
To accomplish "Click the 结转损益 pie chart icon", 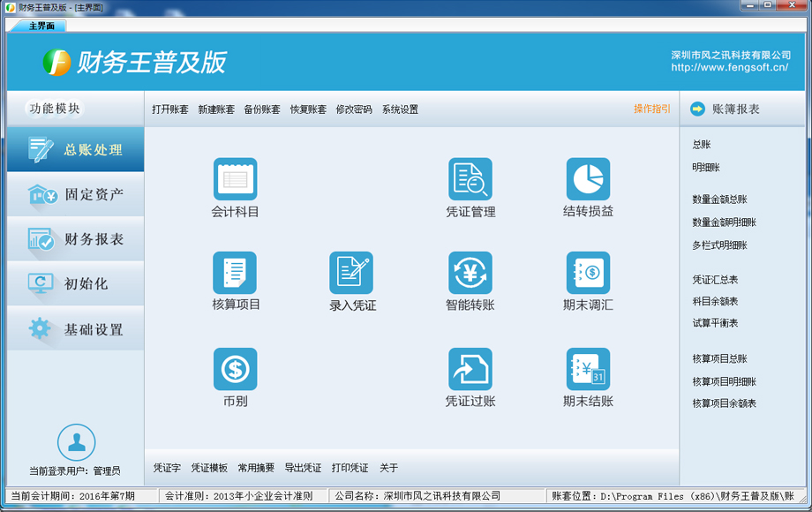I will click(588, 179).
